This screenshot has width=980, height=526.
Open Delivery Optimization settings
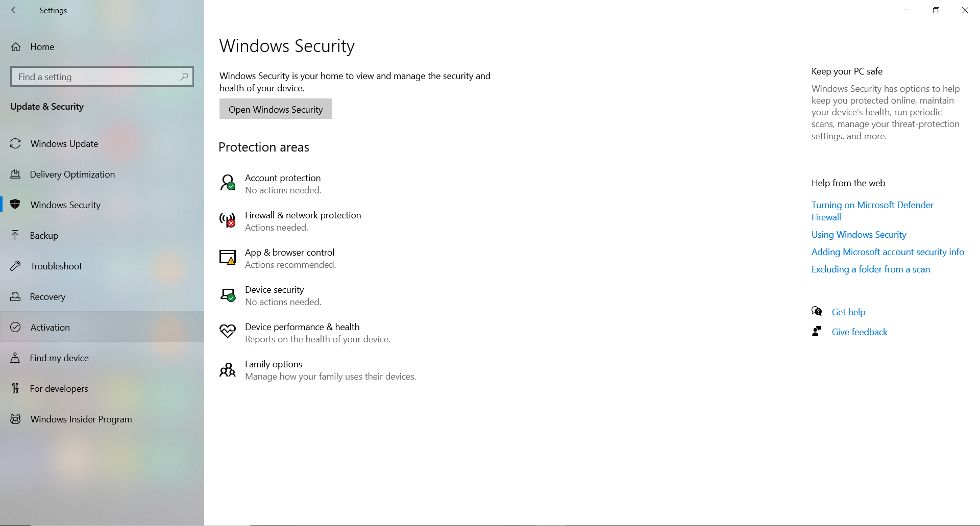pos(72,174)
